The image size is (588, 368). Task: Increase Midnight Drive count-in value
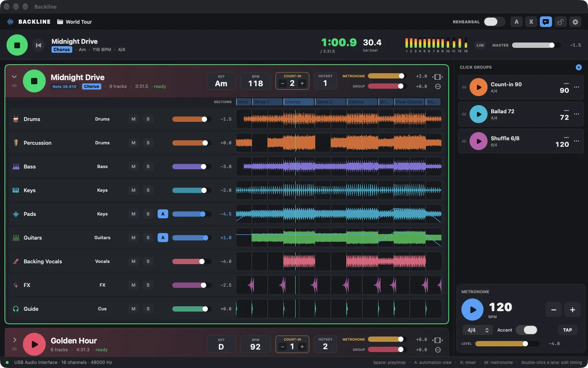(302, 83)
